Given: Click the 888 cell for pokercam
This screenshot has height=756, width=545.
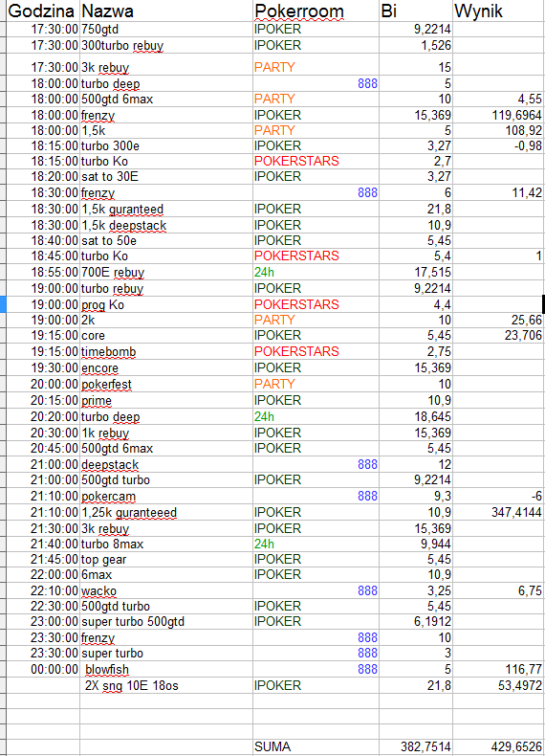Looking at the screenshot, I should pos(316,496).
